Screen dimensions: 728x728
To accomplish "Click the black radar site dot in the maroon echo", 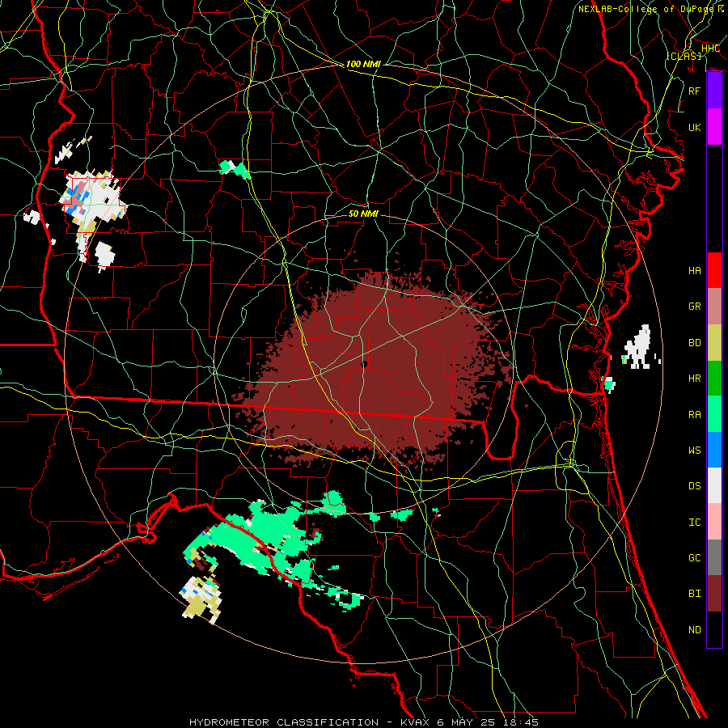I will pos(364,365).
